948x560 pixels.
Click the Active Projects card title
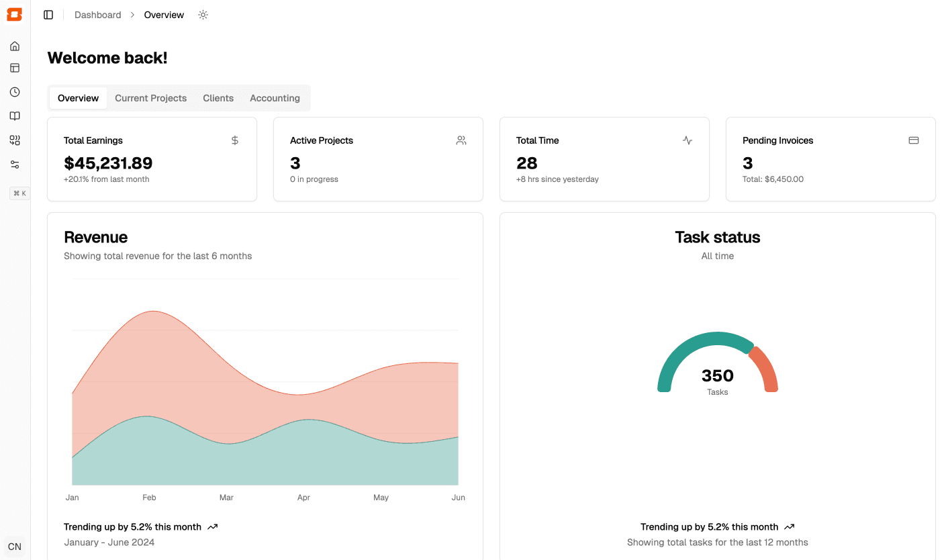[322, 140]
